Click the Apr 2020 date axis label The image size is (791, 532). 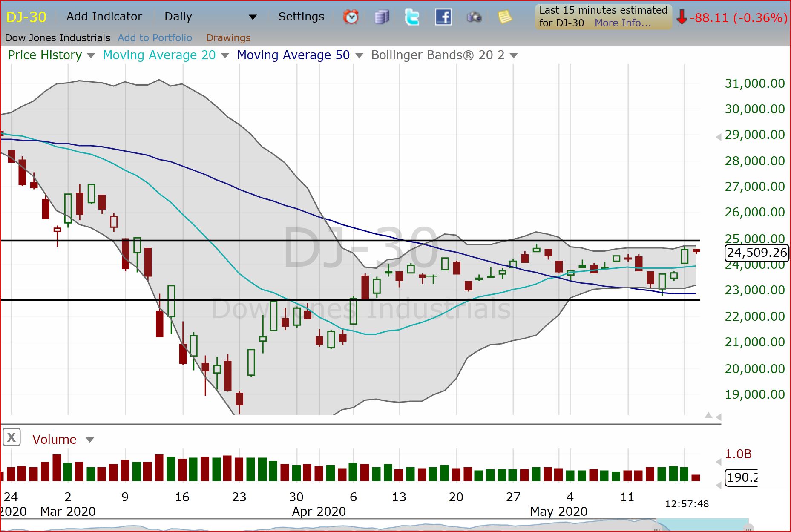click(x=319, y=512)
